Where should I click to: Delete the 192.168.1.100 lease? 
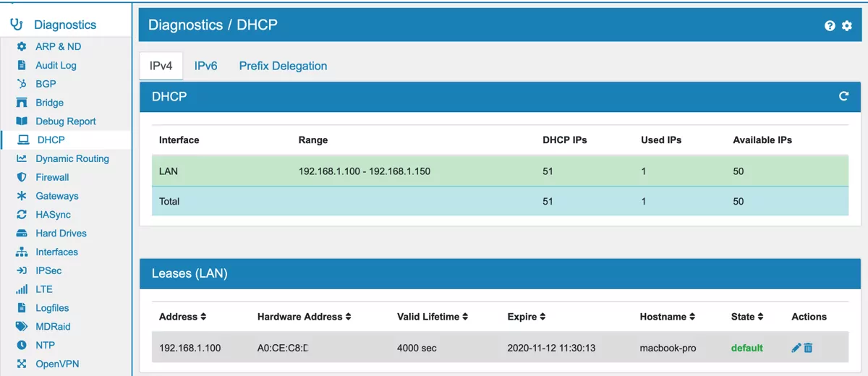[x=809, y=348]
